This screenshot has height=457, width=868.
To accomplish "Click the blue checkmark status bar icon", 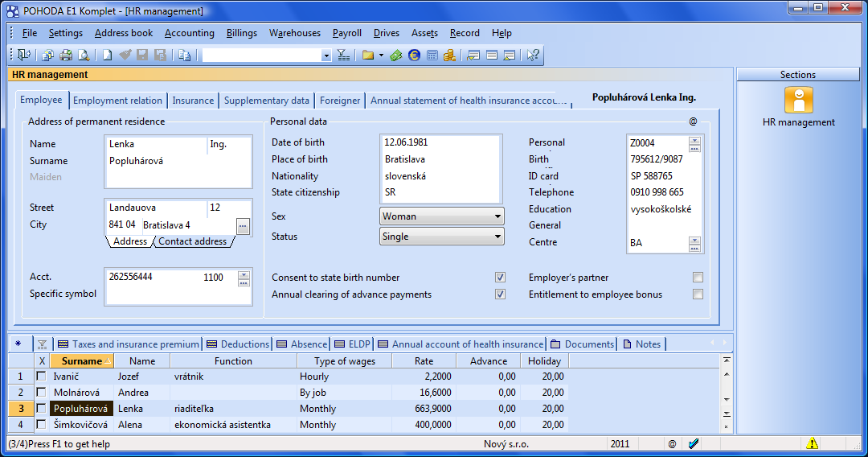I will (x=694, y=443).
